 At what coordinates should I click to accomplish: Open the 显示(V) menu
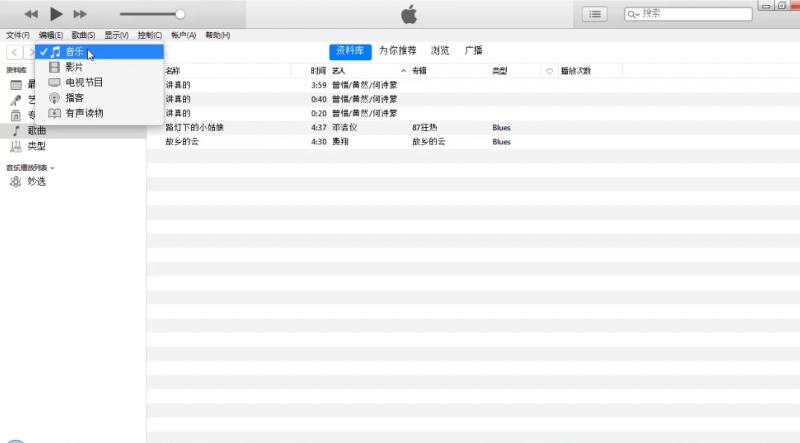pyautogui.click(x=116, y=35)
